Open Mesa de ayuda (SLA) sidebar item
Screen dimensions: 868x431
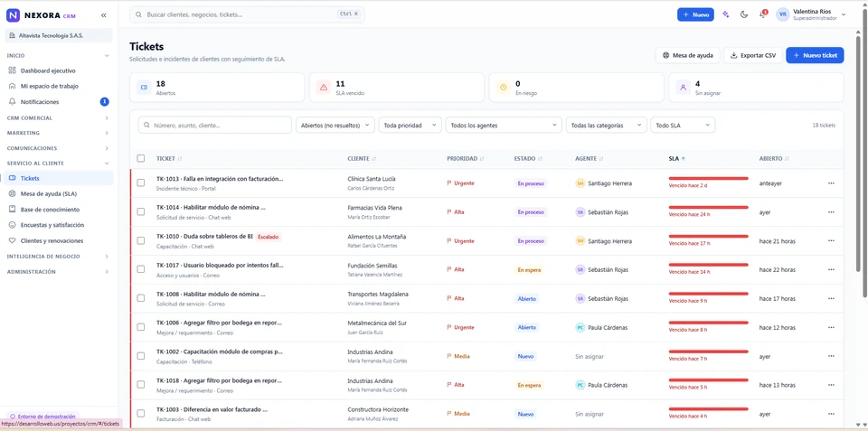pyautogui.click(x=59, y=193)
